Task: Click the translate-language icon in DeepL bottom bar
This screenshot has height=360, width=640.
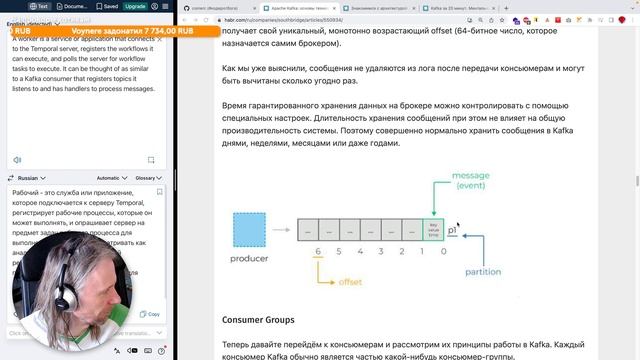Action: point(117,351)
